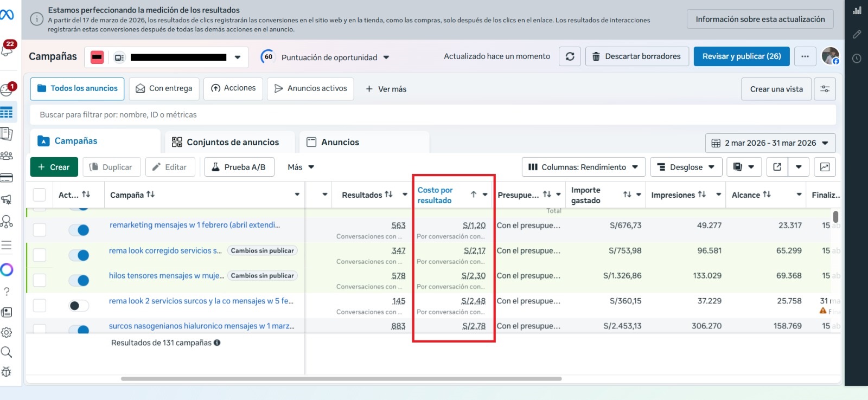Open the Campaigns table view icon in sidebar
Viewport: 868px width, 400px height.
point(7,113)
